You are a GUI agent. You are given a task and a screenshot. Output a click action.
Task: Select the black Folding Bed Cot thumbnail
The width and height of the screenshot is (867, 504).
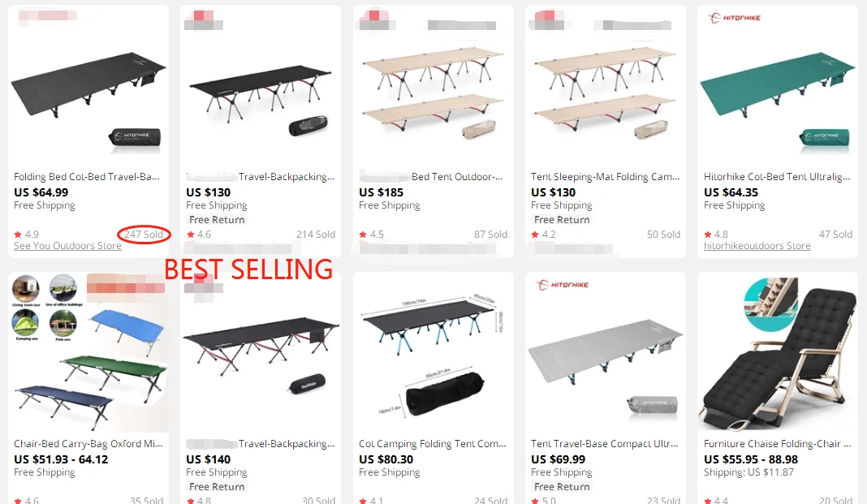(x=88, y=88)
